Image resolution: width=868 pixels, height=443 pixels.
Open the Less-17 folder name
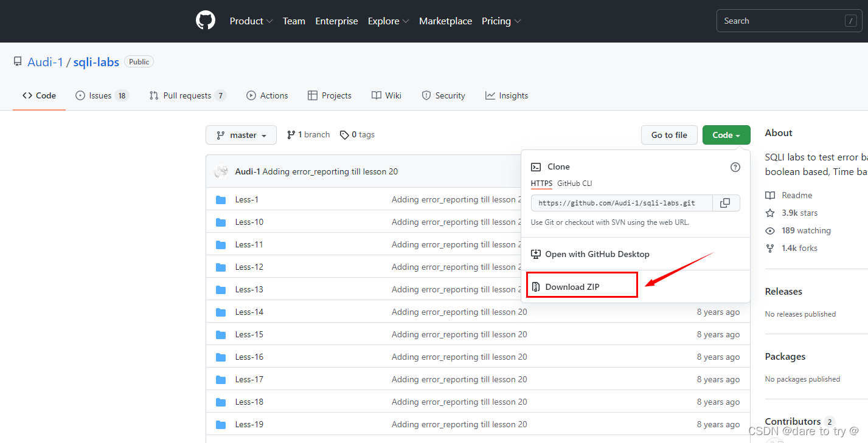click(x=249, y=380)
